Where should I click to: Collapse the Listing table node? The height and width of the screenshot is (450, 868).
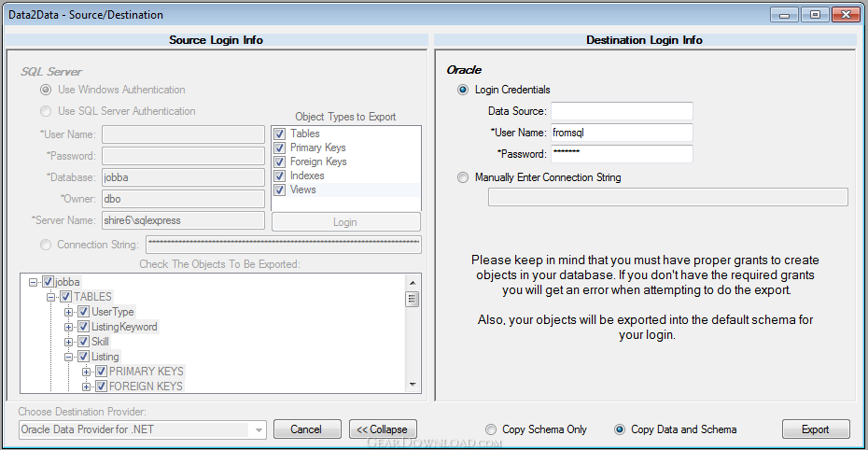(x=69, y=357)
